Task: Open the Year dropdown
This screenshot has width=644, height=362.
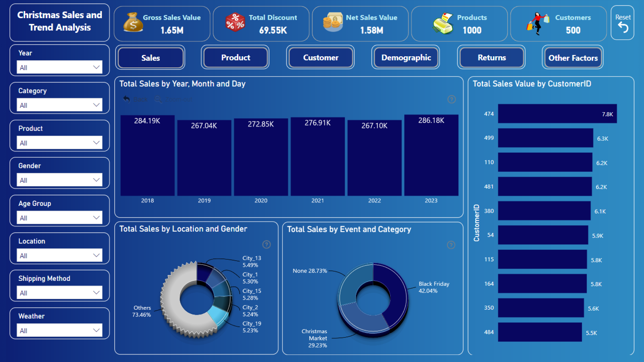Action: (x=59, y=67)
